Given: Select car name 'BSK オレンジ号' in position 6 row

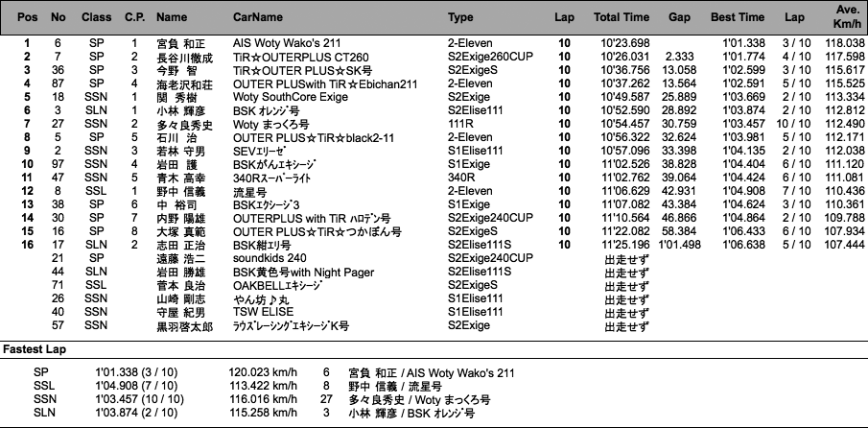Looking at the screenshot, I should coord(267,110).
